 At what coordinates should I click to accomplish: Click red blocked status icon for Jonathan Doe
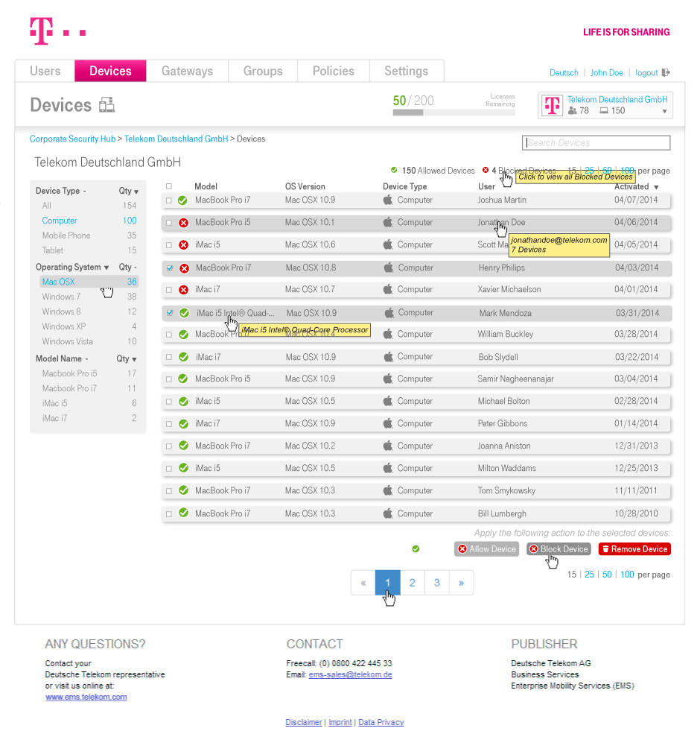pyautogui.click(x=183, y=223)
